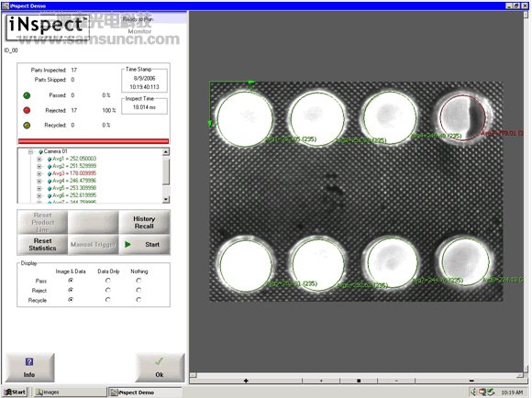Click the red reject progress bar
This screenshot has height=398, width=532.
pyautogui.click(x=94, y=141)
